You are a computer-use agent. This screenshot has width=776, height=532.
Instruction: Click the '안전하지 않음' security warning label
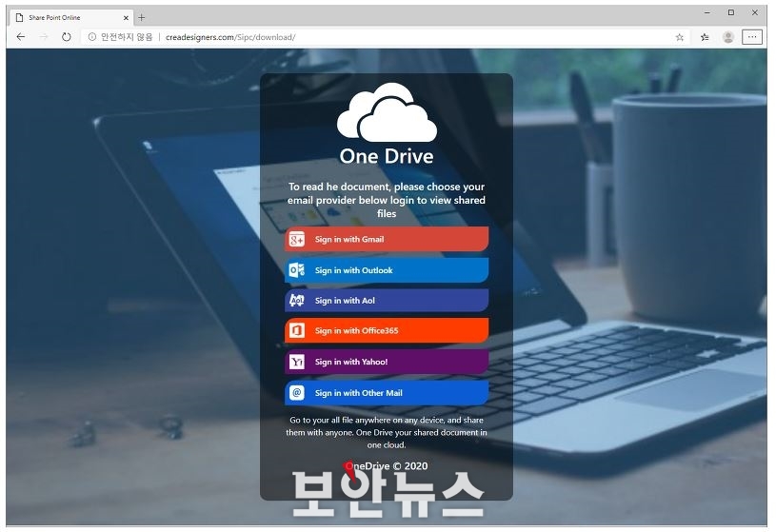[x=127, y=37]
